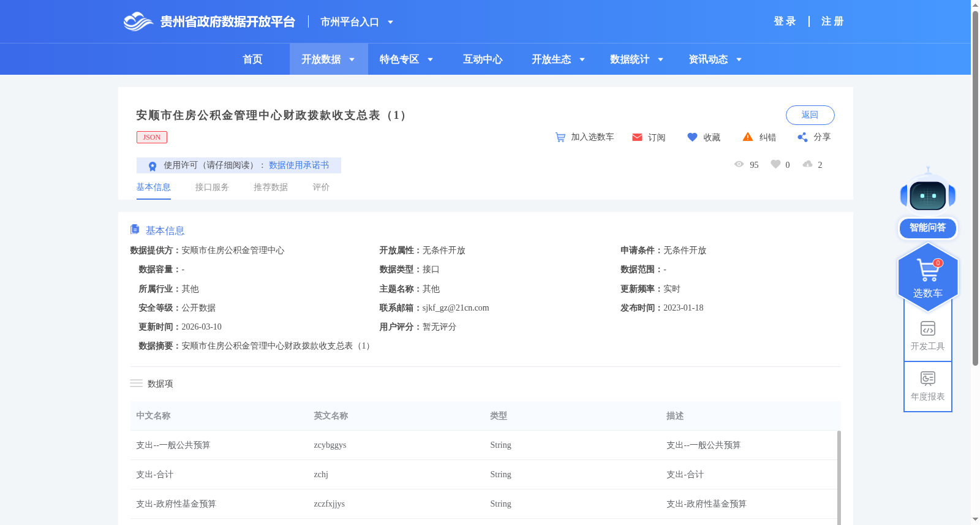Click the 更新时间 value 2026-03-10
The image size is (980, 525).
click(202, 327)
